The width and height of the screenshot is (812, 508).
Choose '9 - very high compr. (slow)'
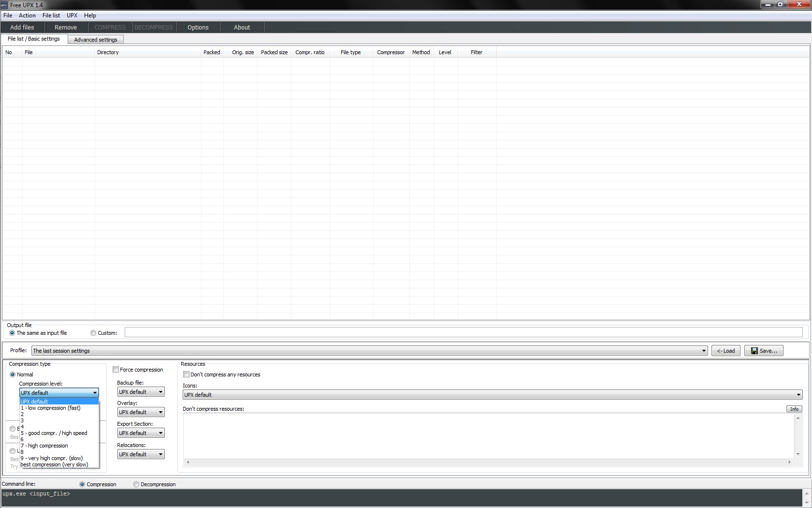pyautogui.click(x=59, y=458)
